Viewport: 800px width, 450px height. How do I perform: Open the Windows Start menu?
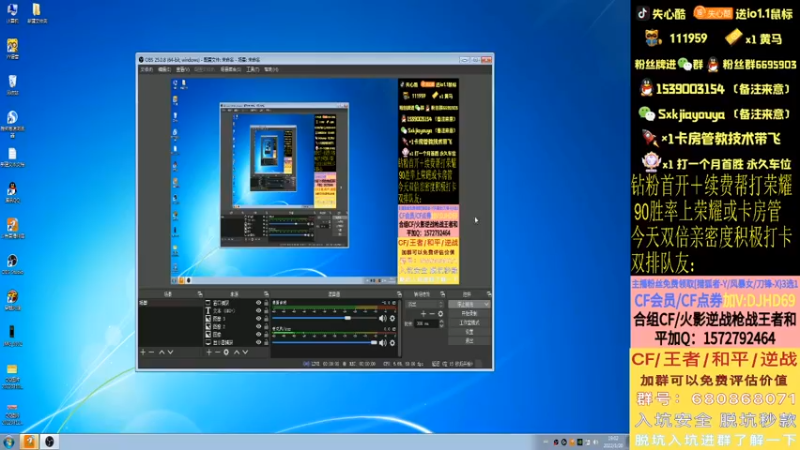(9, 442)
